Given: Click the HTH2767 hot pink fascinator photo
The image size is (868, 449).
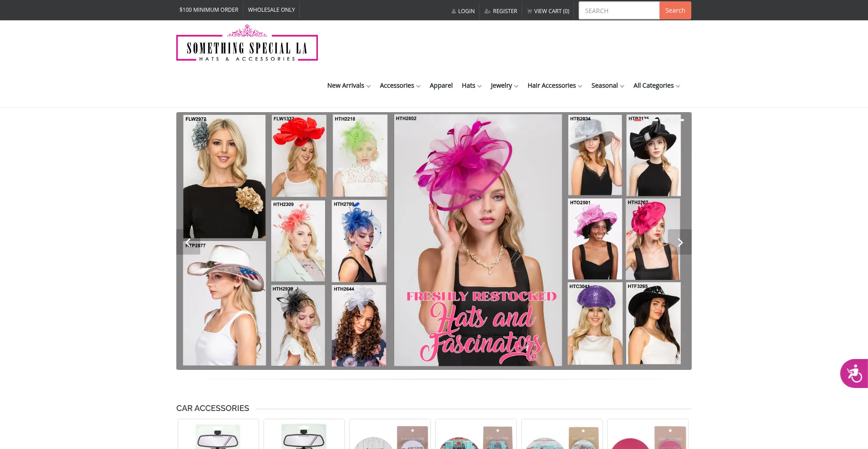Looking at the screenshot, I should 653,239.
